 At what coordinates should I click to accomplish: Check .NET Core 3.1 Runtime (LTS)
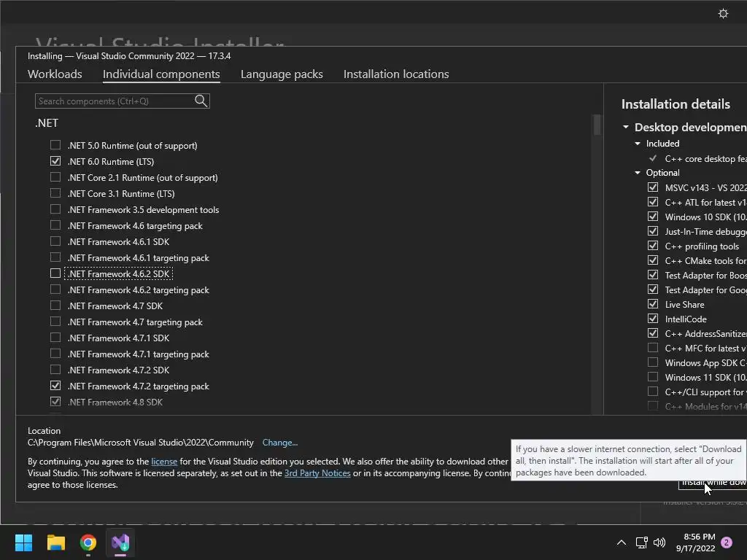point(55,192)
